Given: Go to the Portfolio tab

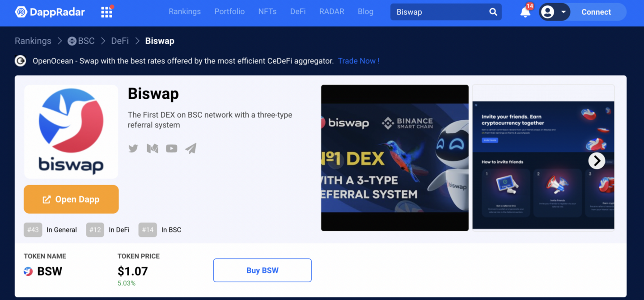Looking at the screenshot, I should [x=229, y=12].
